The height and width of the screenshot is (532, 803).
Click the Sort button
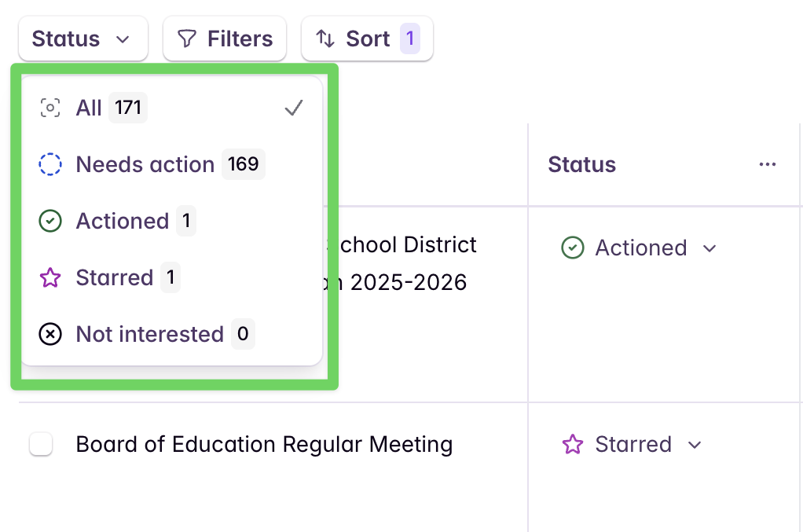(x=367, y=38)
